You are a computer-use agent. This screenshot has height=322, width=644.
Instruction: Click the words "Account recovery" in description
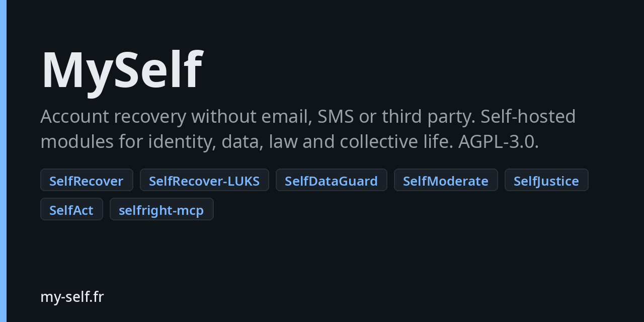(x=113, y=117)
